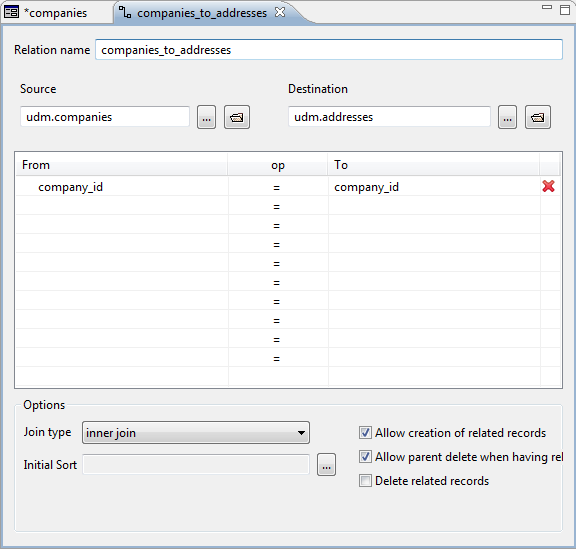Click the Relation name input field
Viewport: 576px width, 549px height.
click(329, 50)
